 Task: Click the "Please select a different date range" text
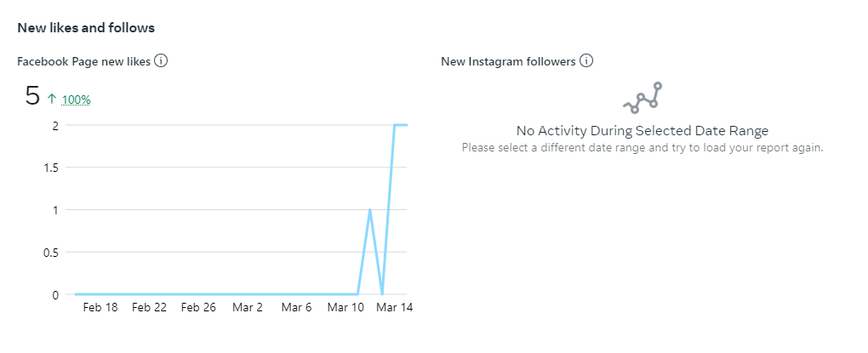tap(642, 147)
